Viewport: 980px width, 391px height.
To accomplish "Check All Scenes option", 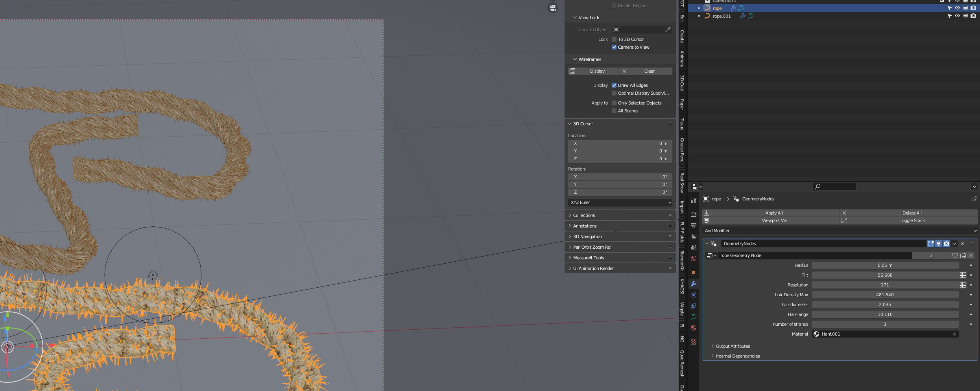I will pyautogui.click(x=614, y=111).
